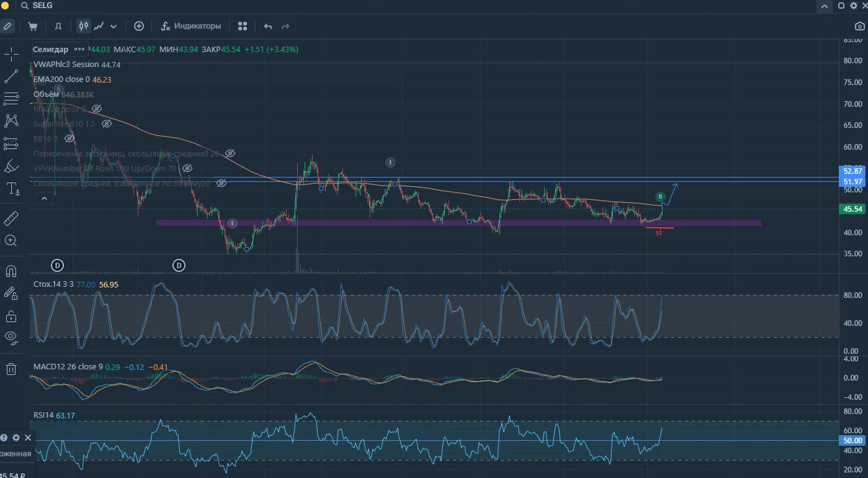Image resolution: width=868 pixels, height=478 pixels.
Task: Open the Д timeframe selector
Action: point(58,26)
